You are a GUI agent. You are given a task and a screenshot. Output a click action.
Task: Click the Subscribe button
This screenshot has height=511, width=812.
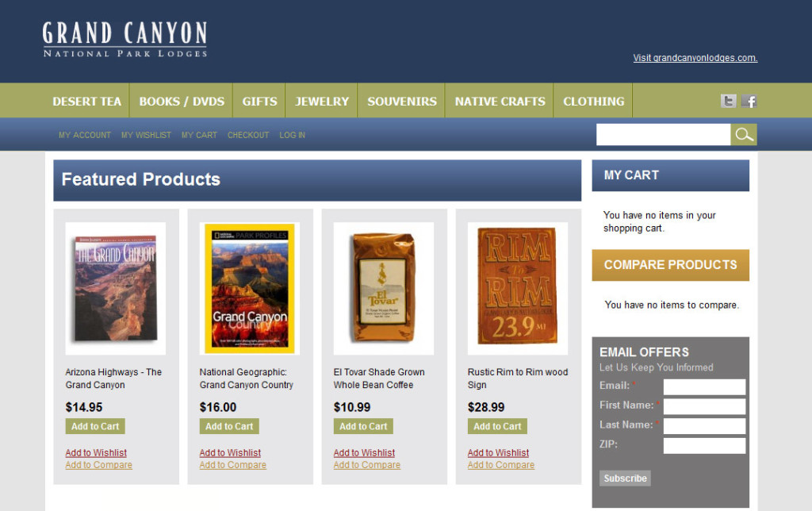(x=625, y=478)
